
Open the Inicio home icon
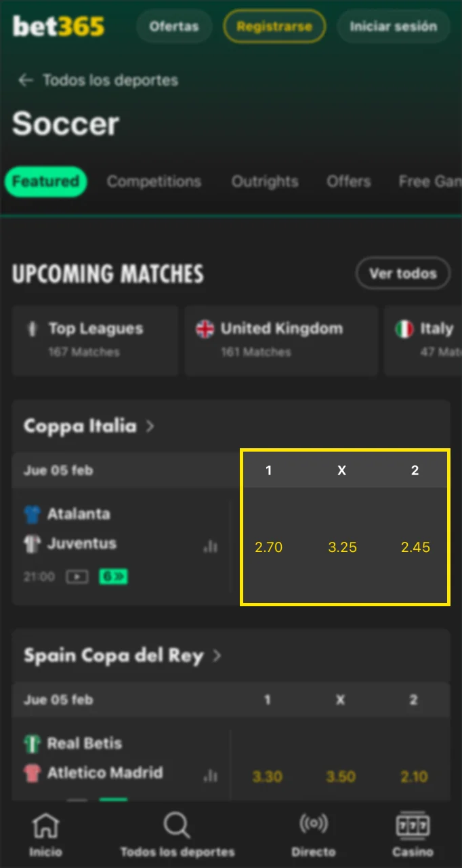(45, 833)
